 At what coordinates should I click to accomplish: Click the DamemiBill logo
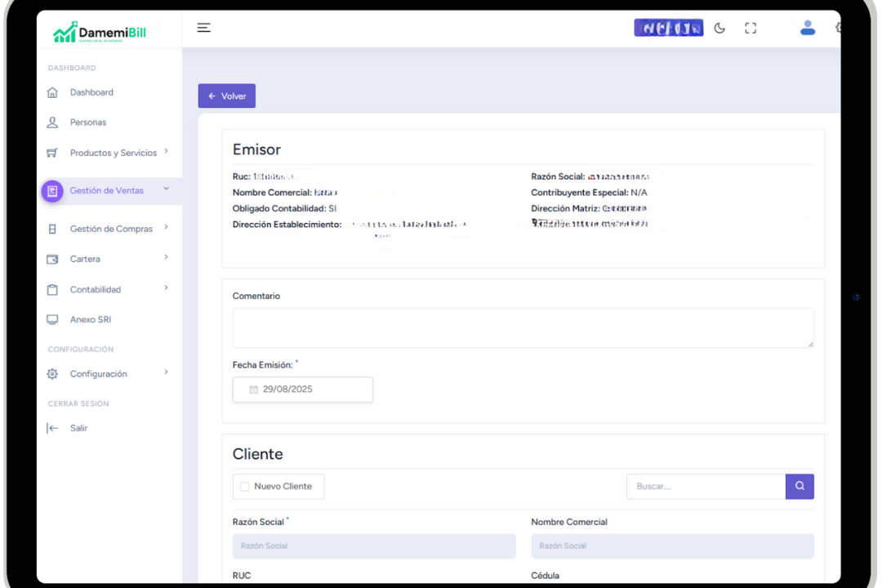point(100,33)
